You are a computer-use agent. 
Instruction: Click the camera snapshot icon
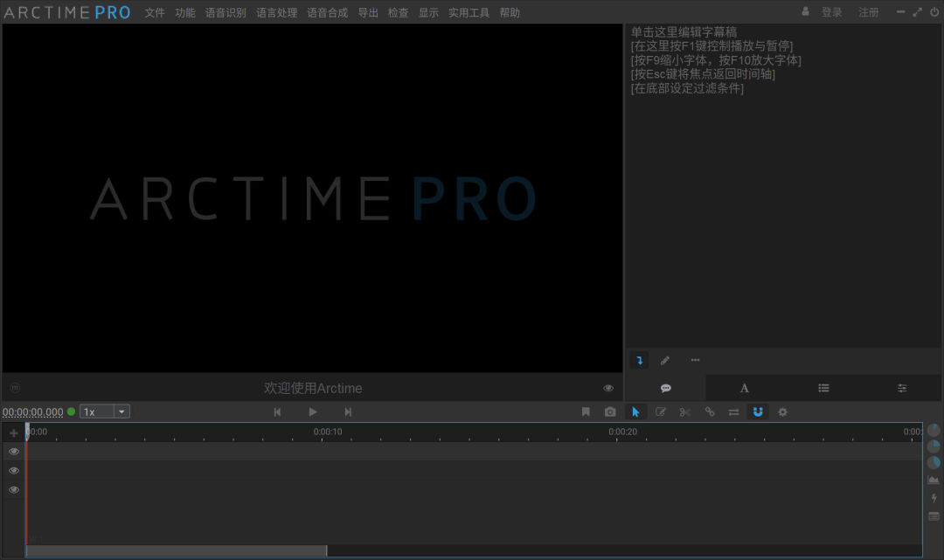coord(610,412)
